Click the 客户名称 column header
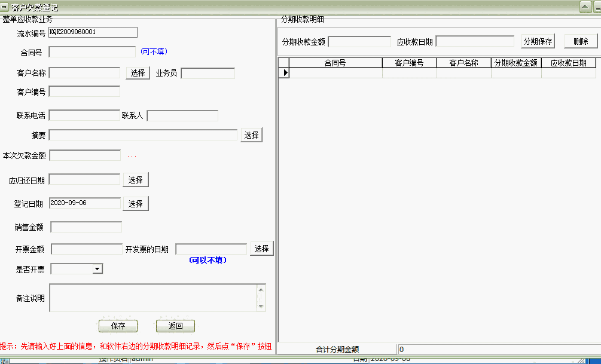Viewport: 601px width, 364px height. (465, 62)
